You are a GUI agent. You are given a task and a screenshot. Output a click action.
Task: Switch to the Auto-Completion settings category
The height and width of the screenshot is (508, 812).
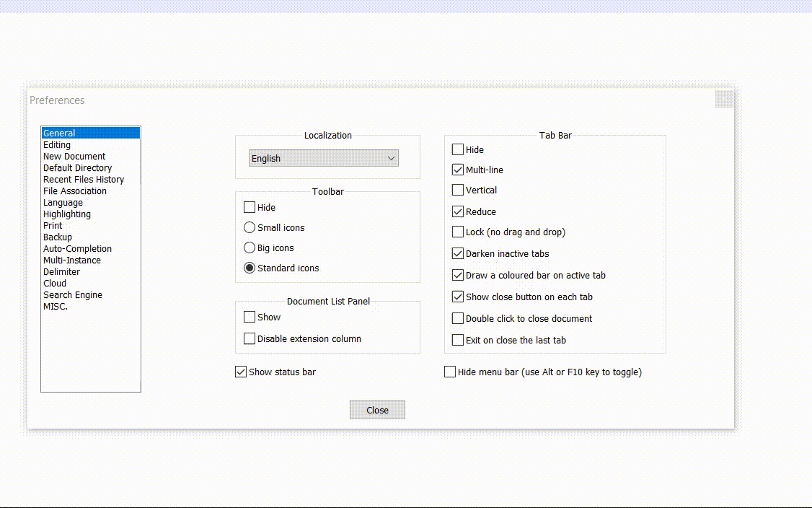[x=77, y=248]
